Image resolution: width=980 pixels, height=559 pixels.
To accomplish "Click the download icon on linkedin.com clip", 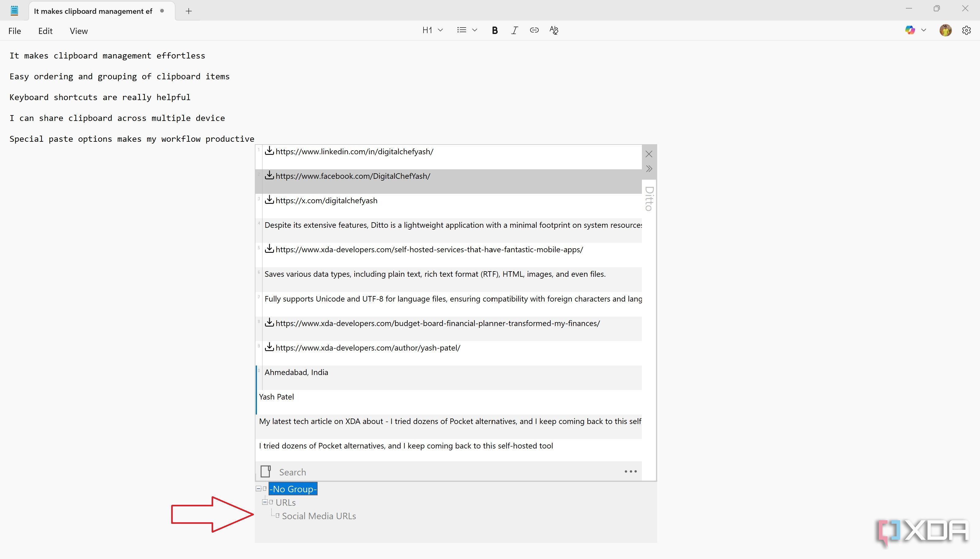I will coord(269,151).
